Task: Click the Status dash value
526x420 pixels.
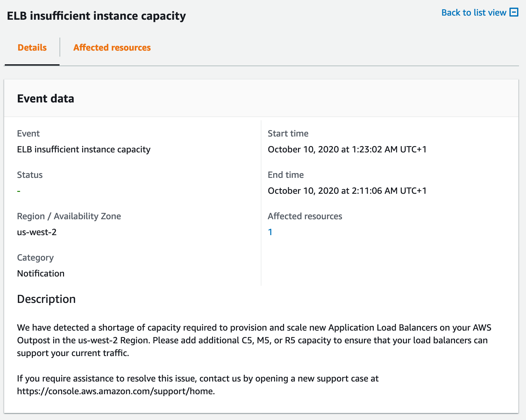Action: [19, 191]
